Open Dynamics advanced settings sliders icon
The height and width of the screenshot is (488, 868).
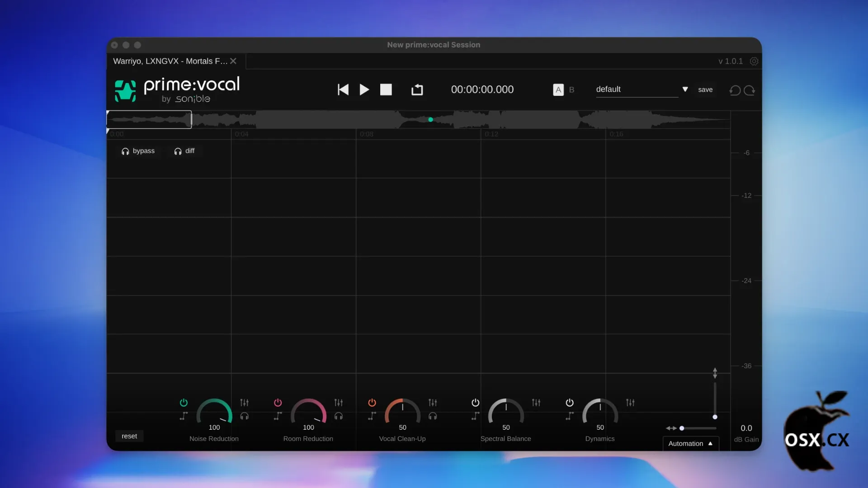[630, 403]
